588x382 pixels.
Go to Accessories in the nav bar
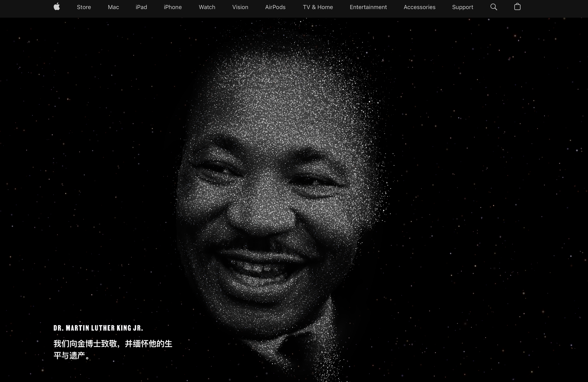[419, 7]
